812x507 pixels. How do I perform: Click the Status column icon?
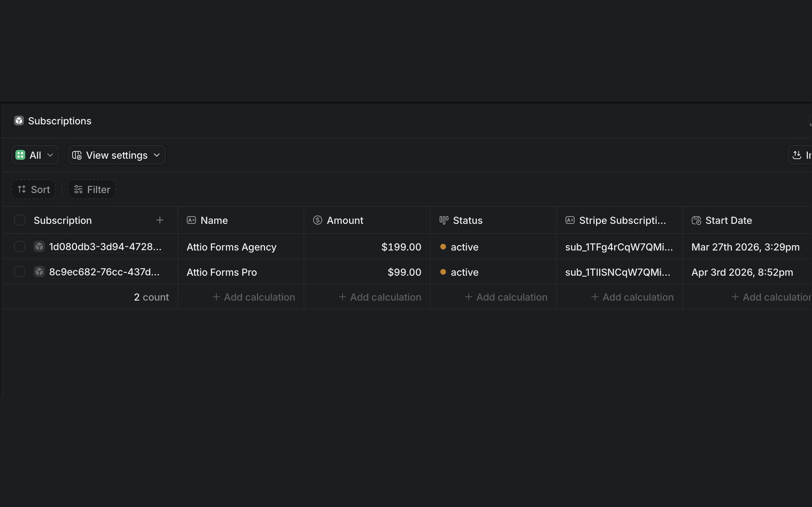444,220
